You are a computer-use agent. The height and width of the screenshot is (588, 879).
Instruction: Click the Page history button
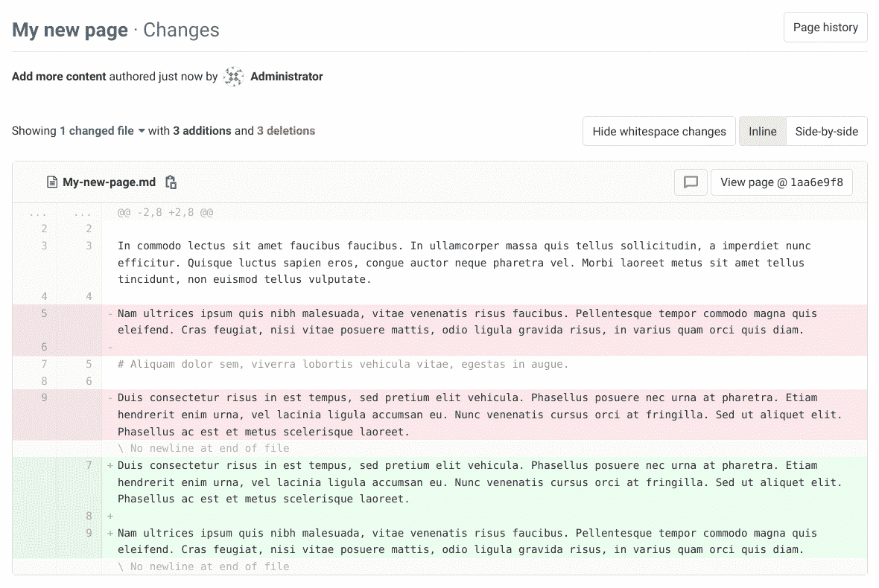tap(825, 27)
